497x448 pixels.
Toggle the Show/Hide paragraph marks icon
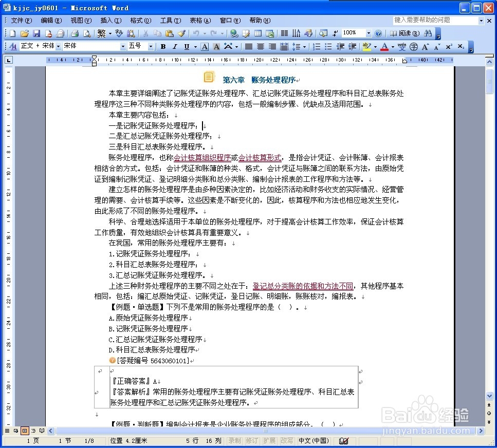click(335, 33)
